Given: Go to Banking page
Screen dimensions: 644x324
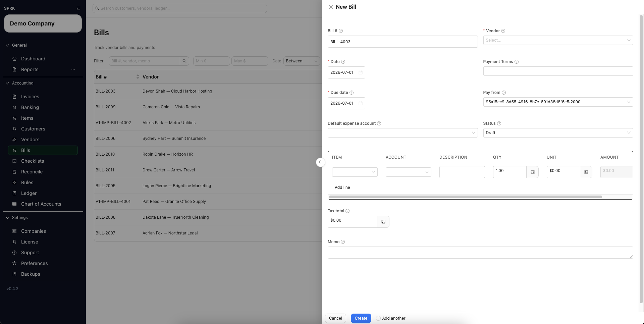Looking at the screenshot, I should pos(43,107).
